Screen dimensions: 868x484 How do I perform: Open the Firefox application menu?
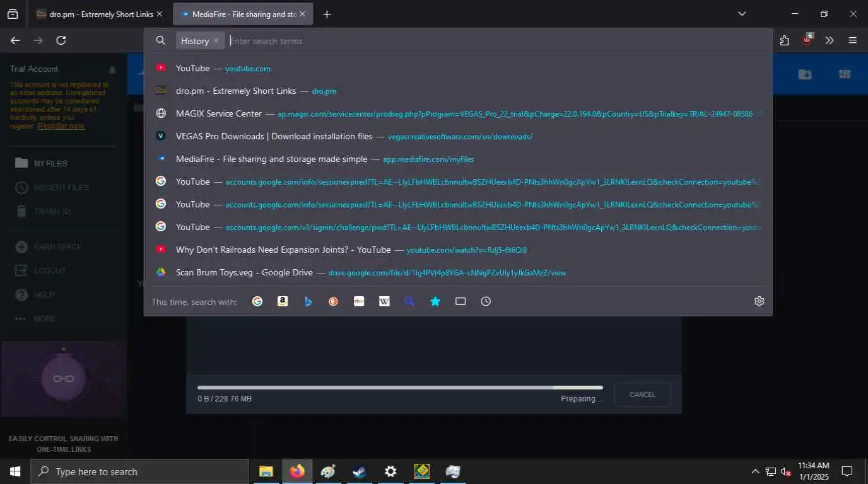[x=853, y=40]
